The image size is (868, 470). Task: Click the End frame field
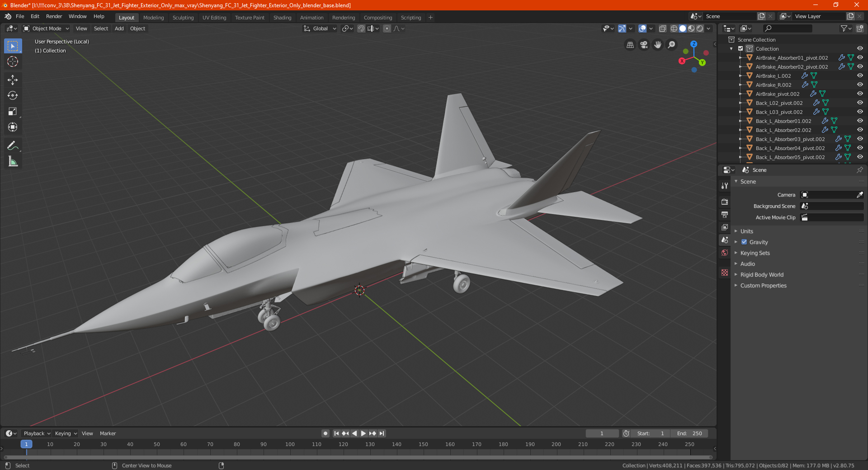coord(689,433)
